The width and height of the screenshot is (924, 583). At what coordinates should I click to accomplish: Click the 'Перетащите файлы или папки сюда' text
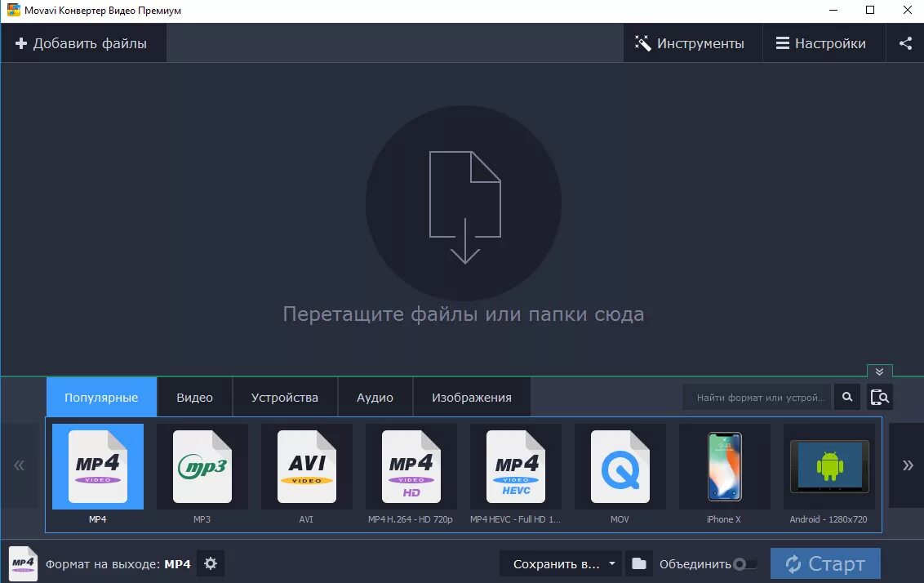pos(463,314)
